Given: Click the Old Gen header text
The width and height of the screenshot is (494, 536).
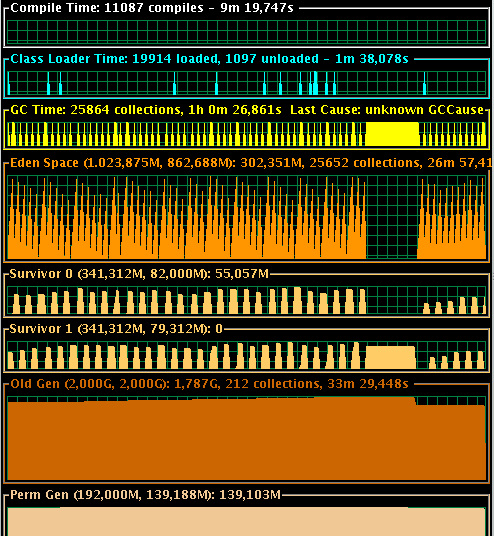Looking at the screenshot, I should click(x=209, y=384).
